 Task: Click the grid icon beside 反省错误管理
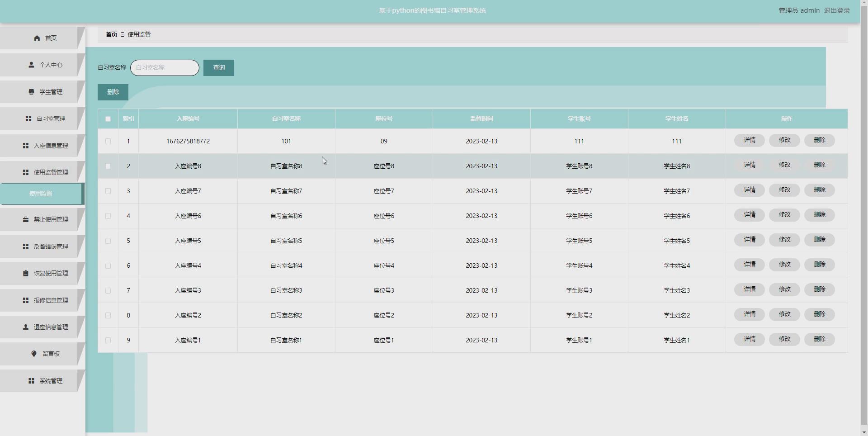point(26,246)
